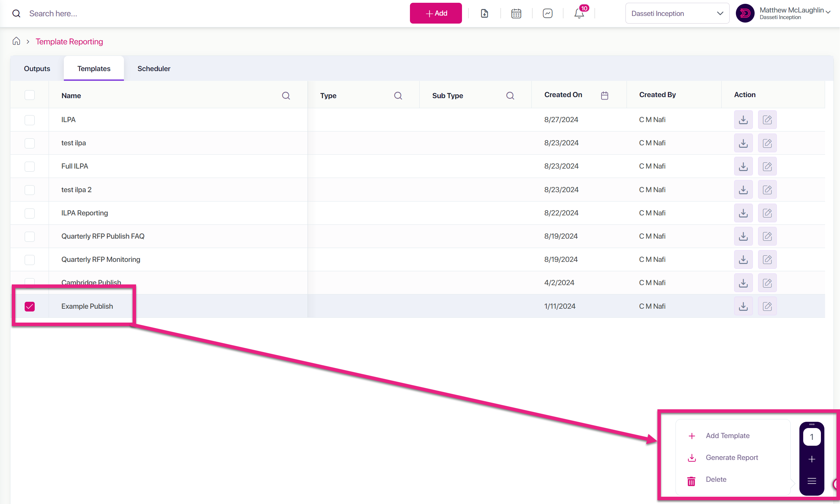Screen dimensions: 840x504
Task: Download the test ilpa template
Action: [743, 143]
